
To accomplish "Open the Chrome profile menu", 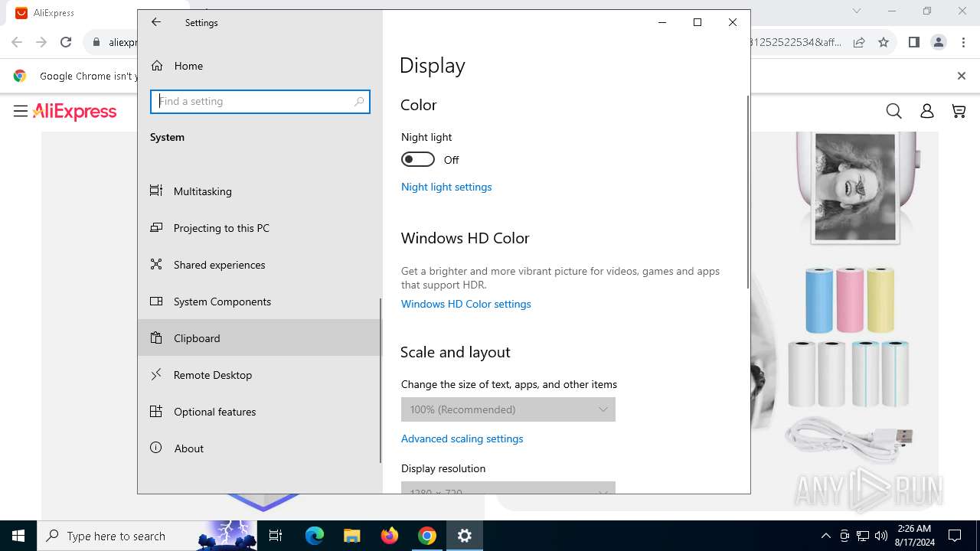I will pyautogui.click(x=939, y=42).
